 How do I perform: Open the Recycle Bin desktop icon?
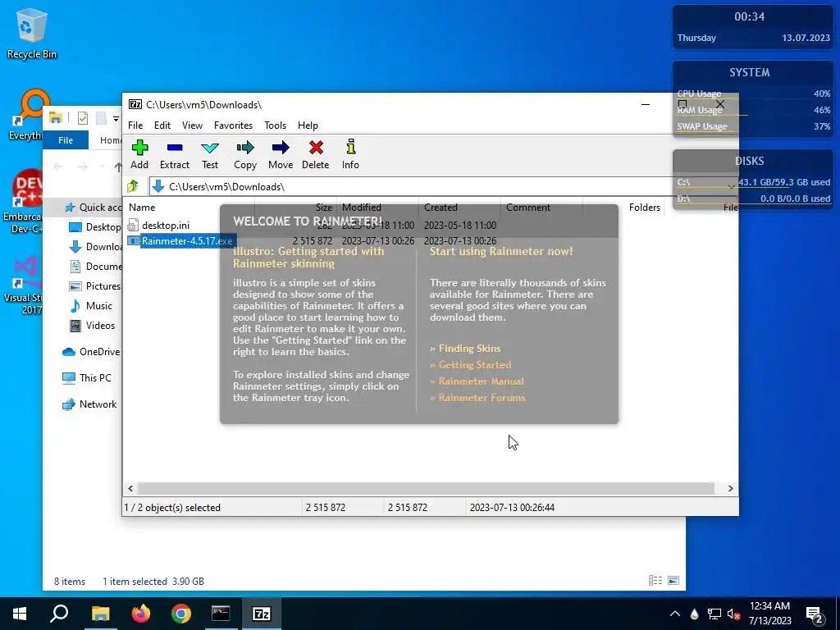(32, 33)
